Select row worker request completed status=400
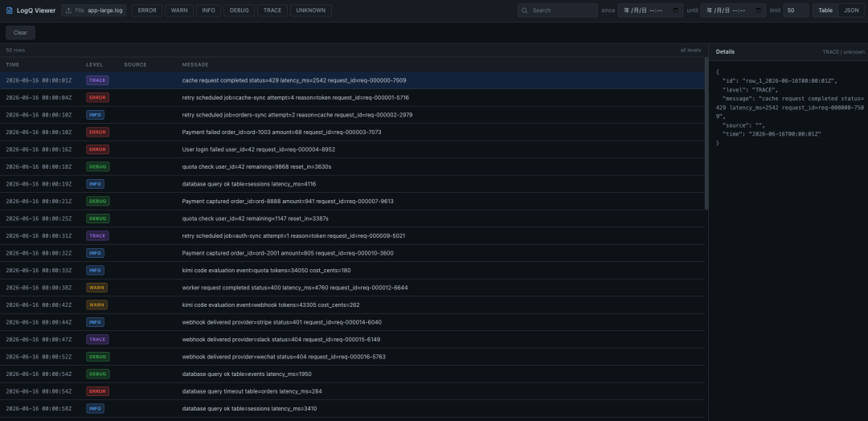868x421 pixels. click(x=352, y=288)
